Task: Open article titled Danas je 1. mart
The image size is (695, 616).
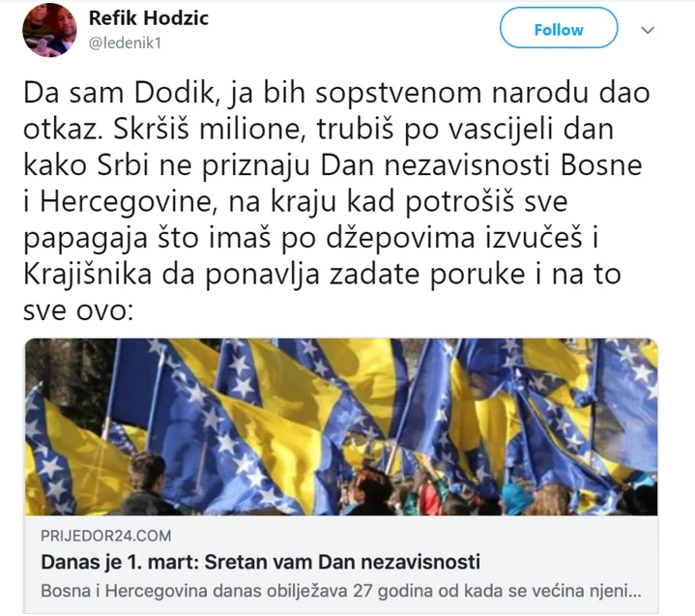Action: 260,562
